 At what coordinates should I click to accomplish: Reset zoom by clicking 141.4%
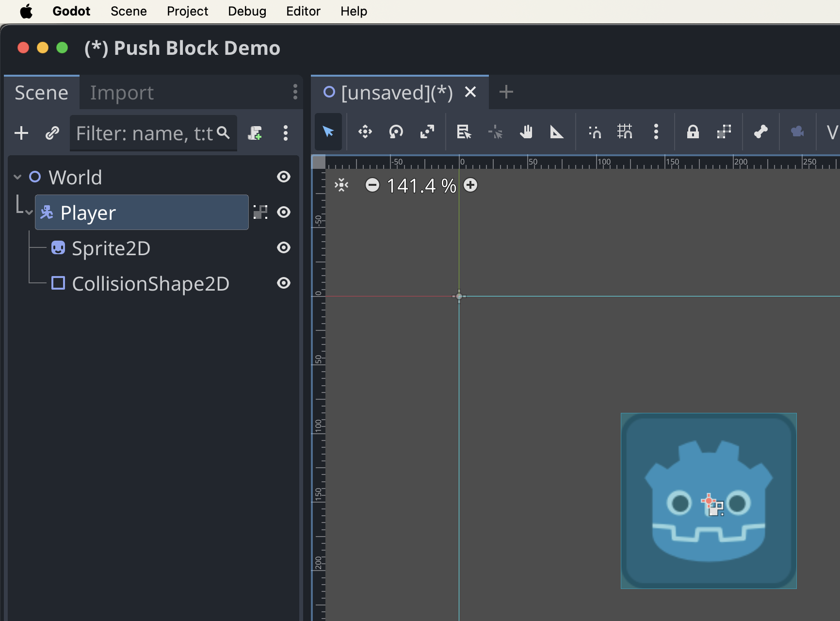click(421, 185)
